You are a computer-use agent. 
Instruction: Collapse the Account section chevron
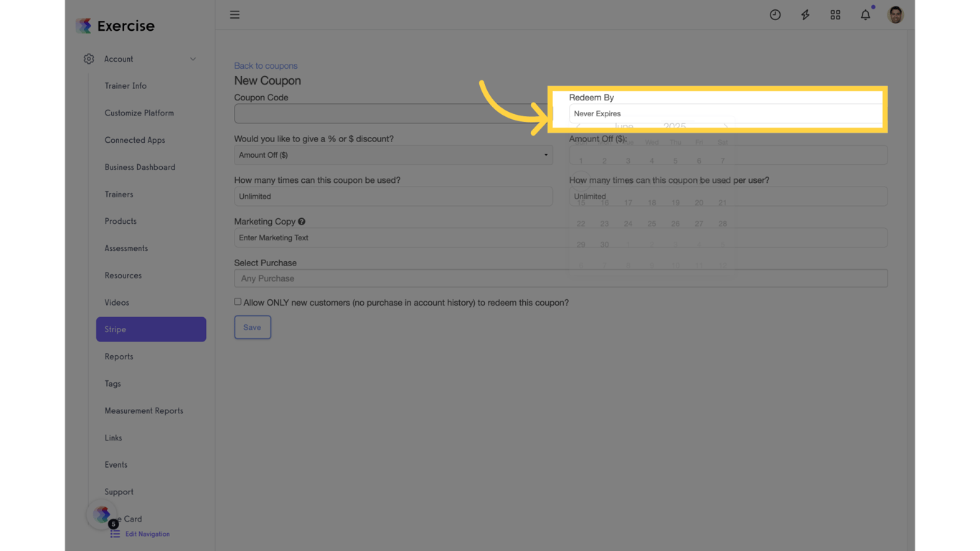(x=193, y=59)
